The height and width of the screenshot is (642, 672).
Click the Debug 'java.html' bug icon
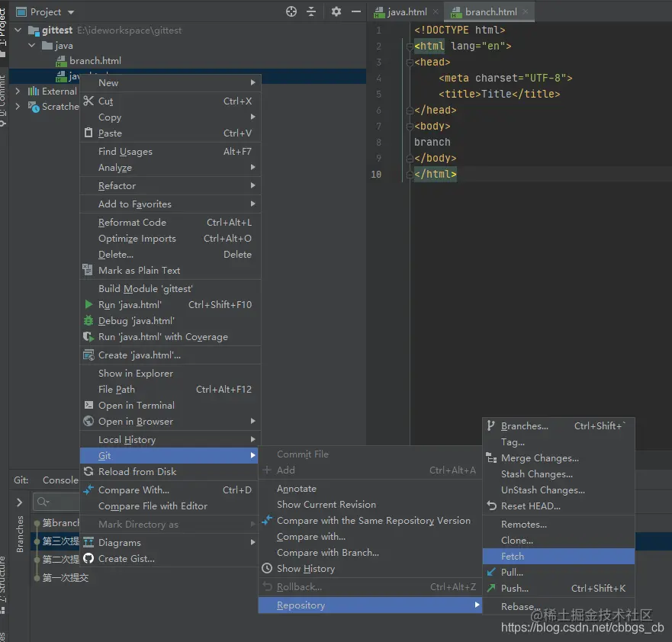pyautogui.click(x=88, y=320)
